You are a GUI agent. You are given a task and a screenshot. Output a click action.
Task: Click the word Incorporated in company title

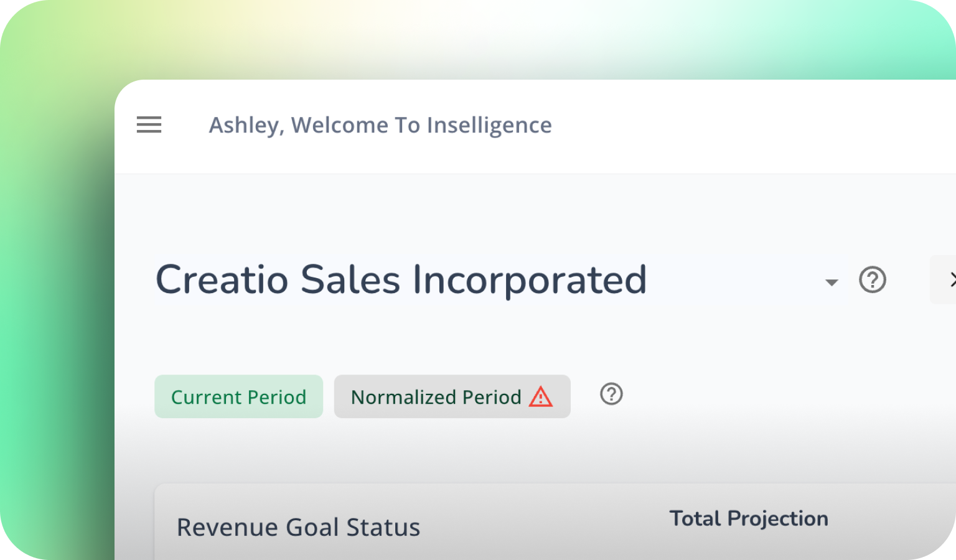pyautogui.click(x=530, y=280)
